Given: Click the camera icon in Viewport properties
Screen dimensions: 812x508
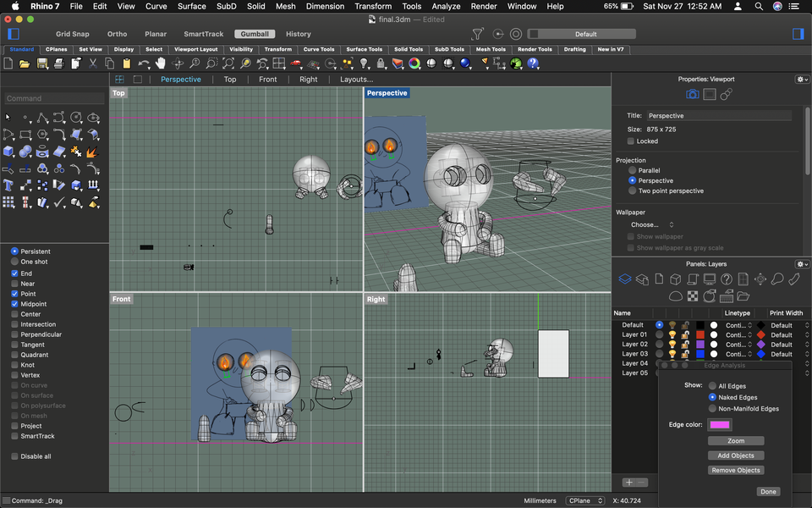Looking at the screenshot, I should 692,94.
